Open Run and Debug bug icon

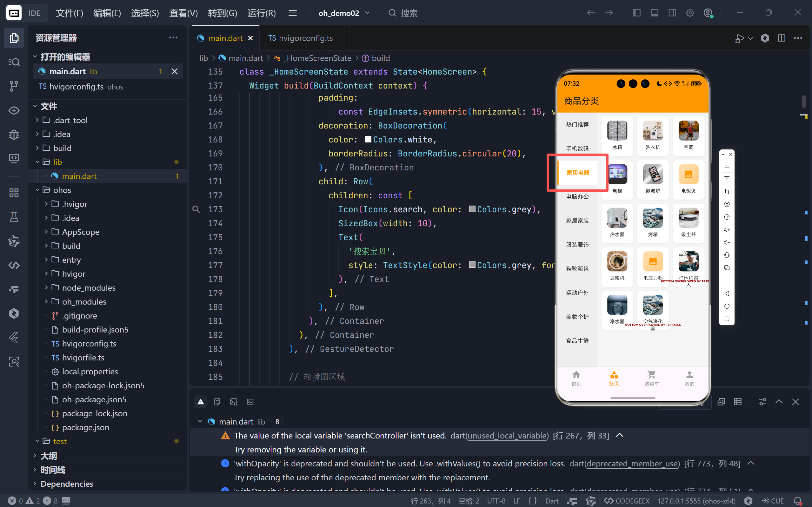click(14, 135)
